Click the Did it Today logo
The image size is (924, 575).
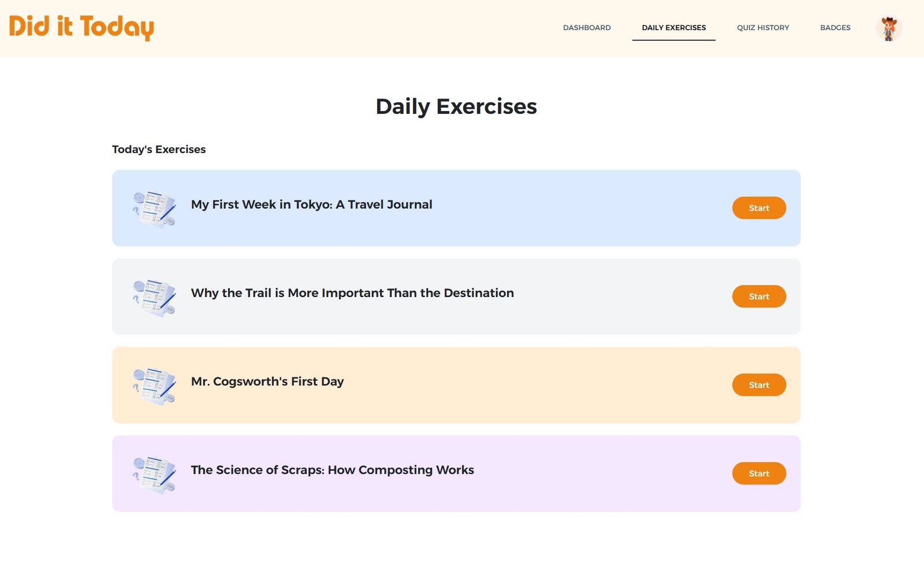point(81,27)
